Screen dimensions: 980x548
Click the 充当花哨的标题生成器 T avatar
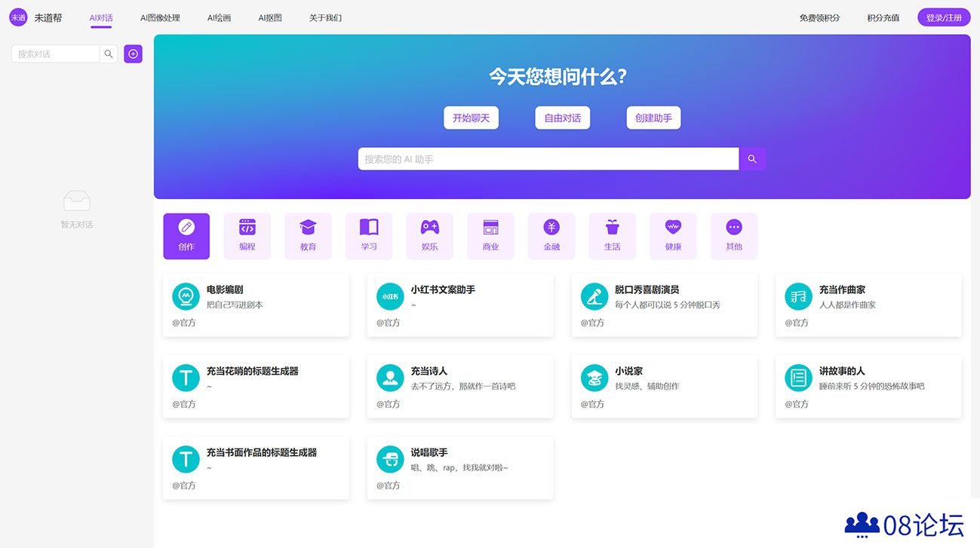(x=186, y=378)
